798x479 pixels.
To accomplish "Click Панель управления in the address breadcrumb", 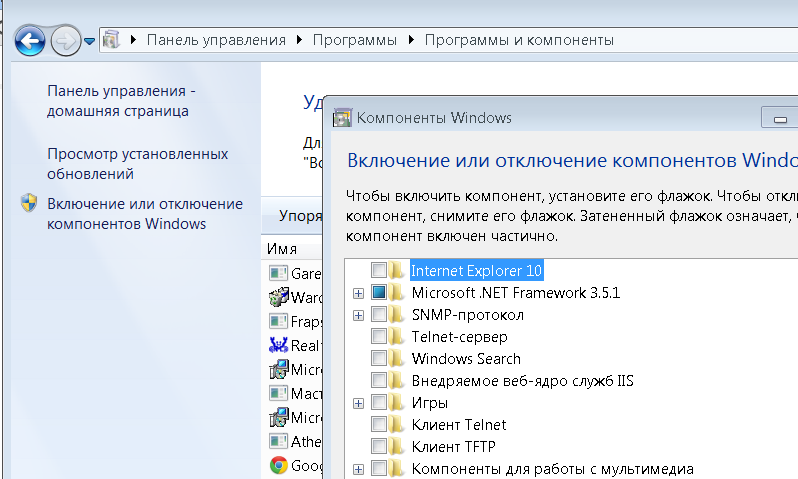I will coord(216,40).
